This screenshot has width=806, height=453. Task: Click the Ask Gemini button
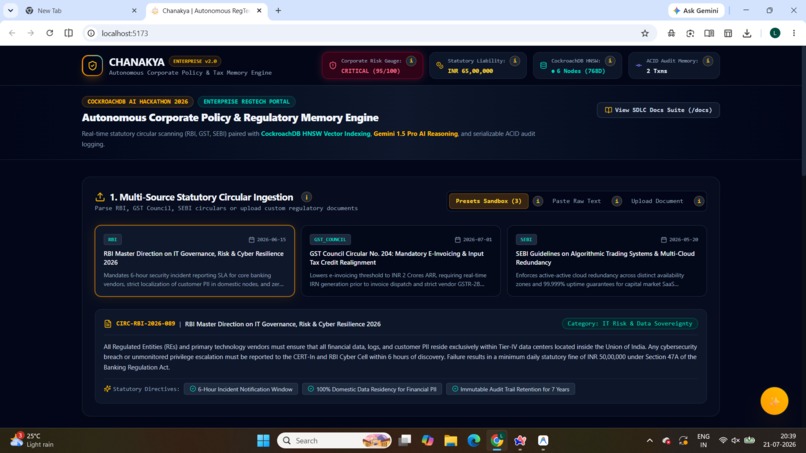tap(697, 10)
